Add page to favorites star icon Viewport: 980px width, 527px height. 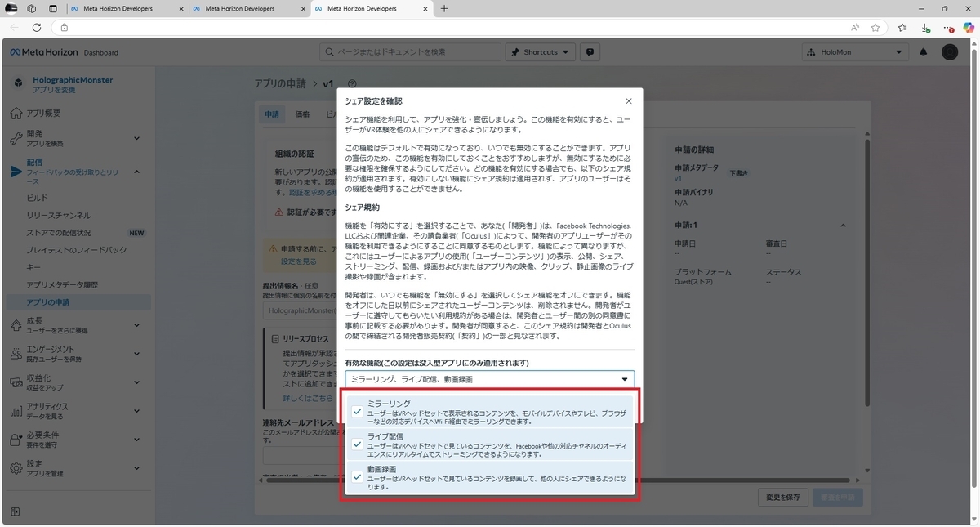click(x=875, y=27)
